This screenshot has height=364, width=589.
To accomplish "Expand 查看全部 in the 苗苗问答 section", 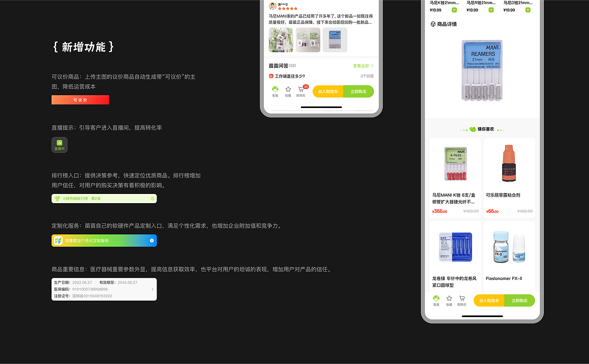I will click(x=363, y=66).
